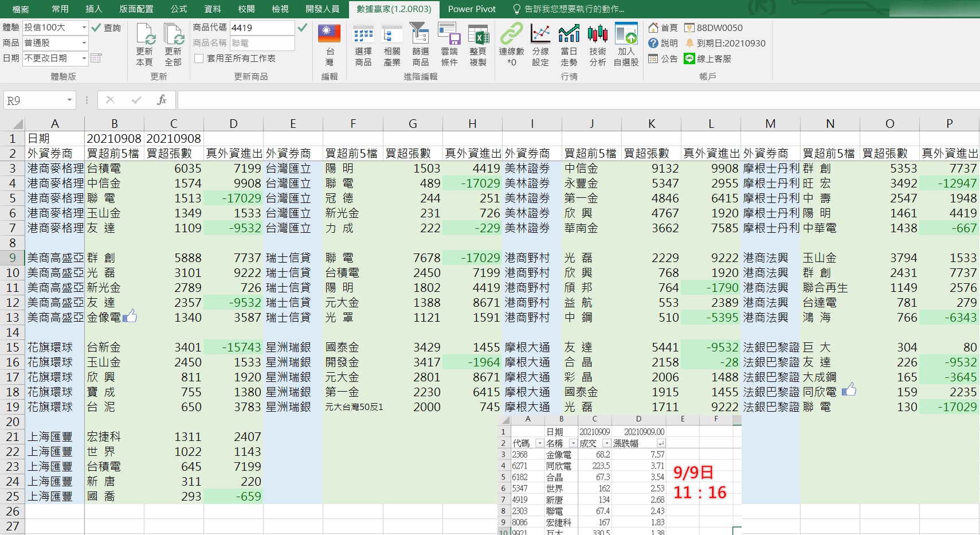The height and width of the screenshot is (535, 980).
Task: Click the green checkmark beside 商品代碼
Action: tap(303, 27)
